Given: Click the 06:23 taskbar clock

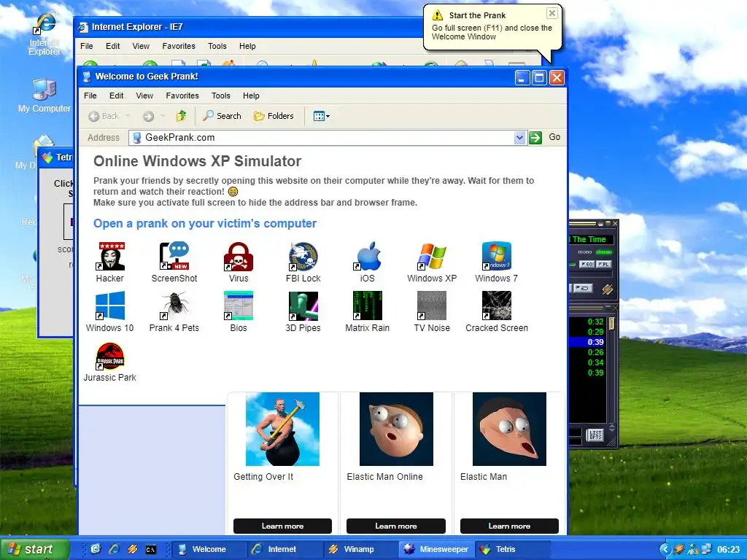Looking at the screenshot, I should point(729,550).
